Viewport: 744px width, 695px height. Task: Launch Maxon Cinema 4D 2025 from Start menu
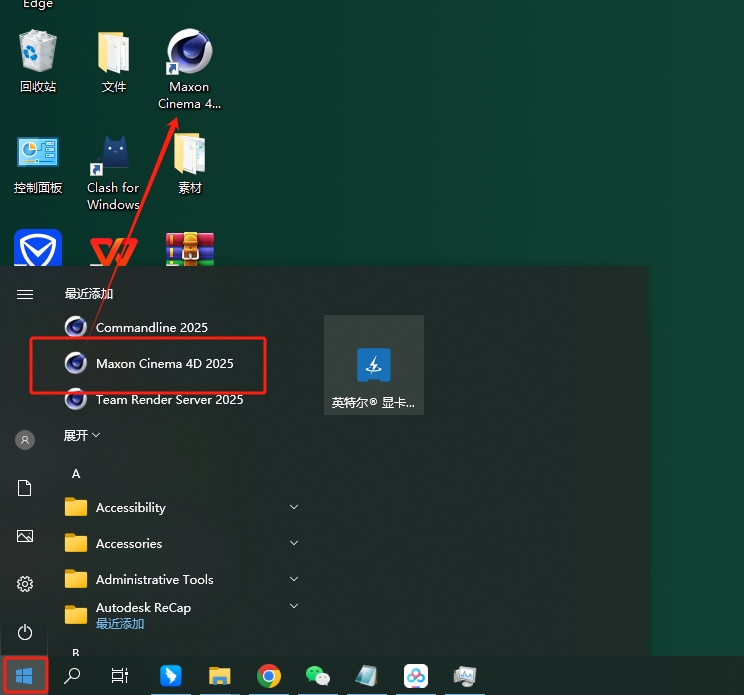click(x=164, y=364)
